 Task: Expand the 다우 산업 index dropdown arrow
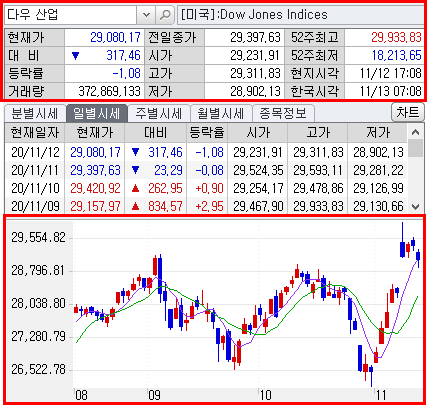146,15
